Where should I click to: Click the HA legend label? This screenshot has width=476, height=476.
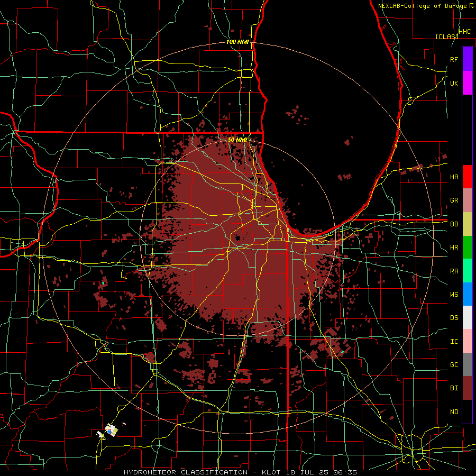click(454, 177)
